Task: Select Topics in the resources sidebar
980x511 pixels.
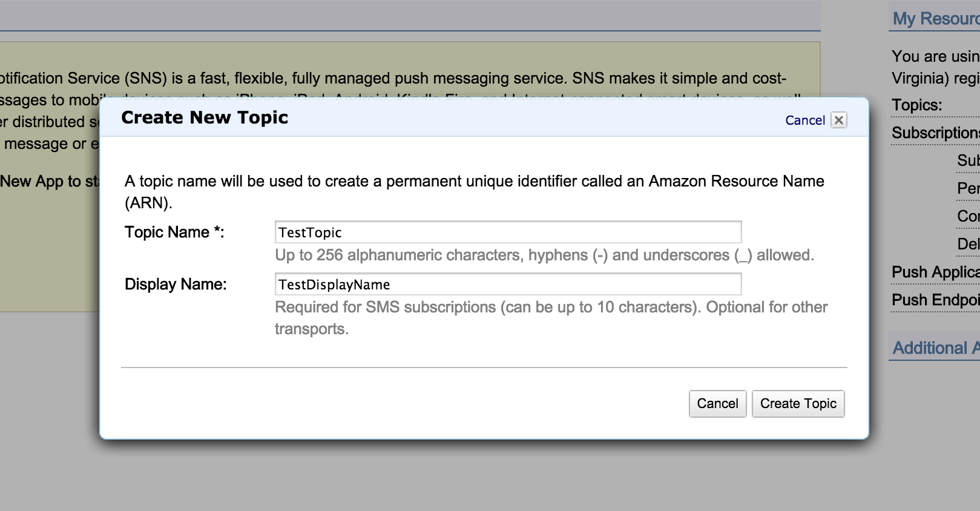Action: (916, 105)
